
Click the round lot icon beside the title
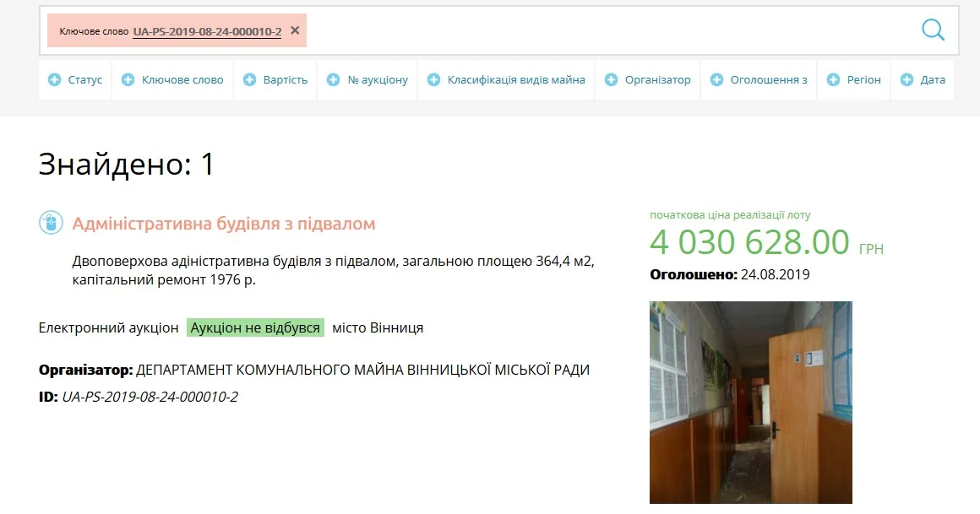(x=52, y=222)
